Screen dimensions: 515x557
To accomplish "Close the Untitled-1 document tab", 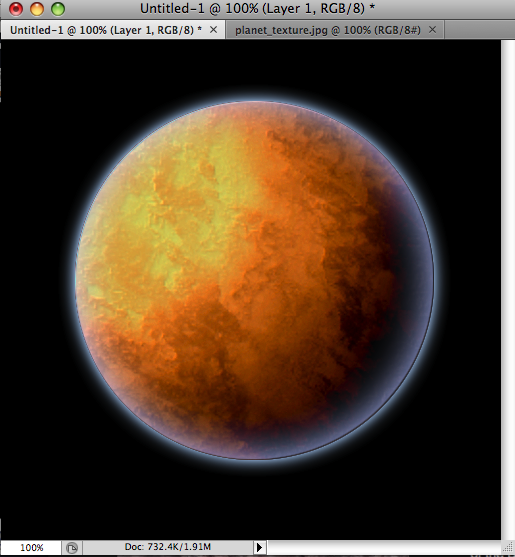I will [213, 30].
